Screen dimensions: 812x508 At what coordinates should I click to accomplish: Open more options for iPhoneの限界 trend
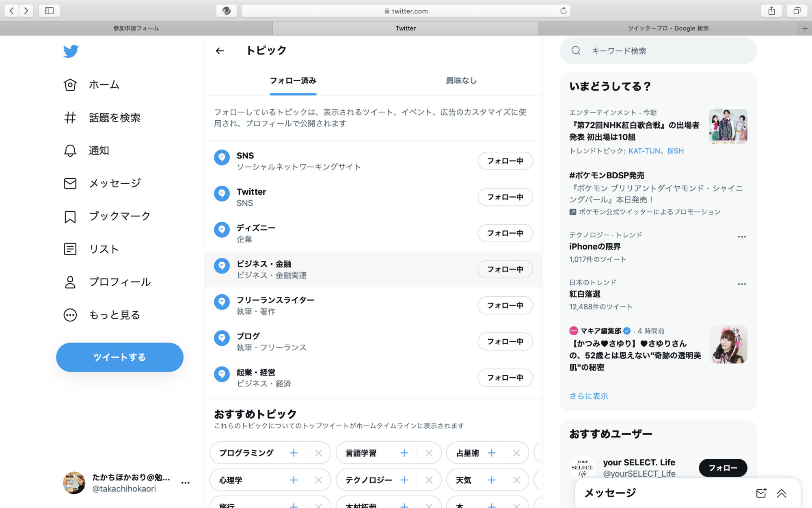pyautogui.click(x=742, y=237)
